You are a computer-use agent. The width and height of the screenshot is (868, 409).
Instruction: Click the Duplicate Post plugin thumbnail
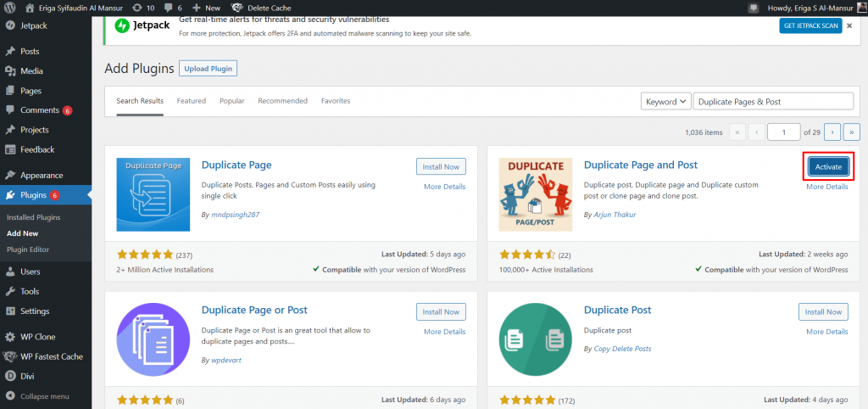(x=536, y=339)
